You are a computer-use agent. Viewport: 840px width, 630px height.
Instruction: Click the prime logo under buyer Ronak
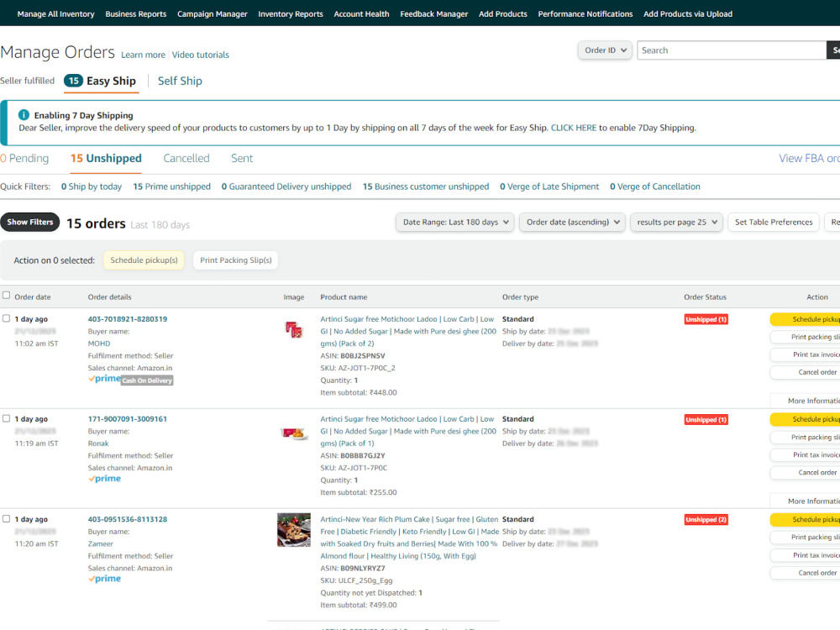tap(104, 479)
